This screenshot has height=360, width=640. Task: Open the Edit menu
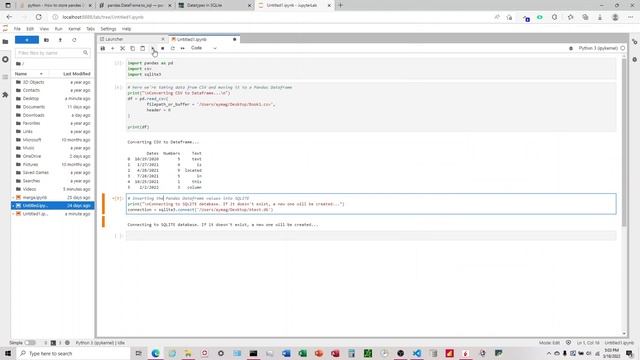point(30,29)
